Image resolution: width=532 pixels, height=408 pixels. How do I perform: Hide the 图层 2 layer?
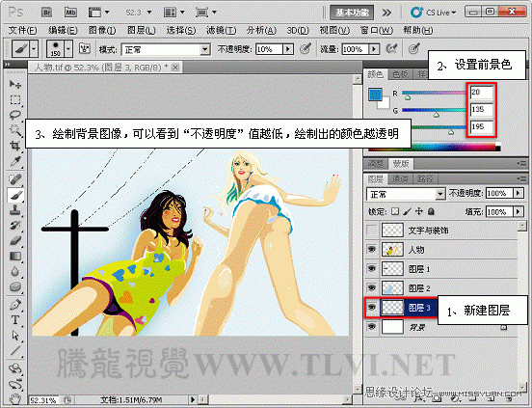click(x=372, y=288)
